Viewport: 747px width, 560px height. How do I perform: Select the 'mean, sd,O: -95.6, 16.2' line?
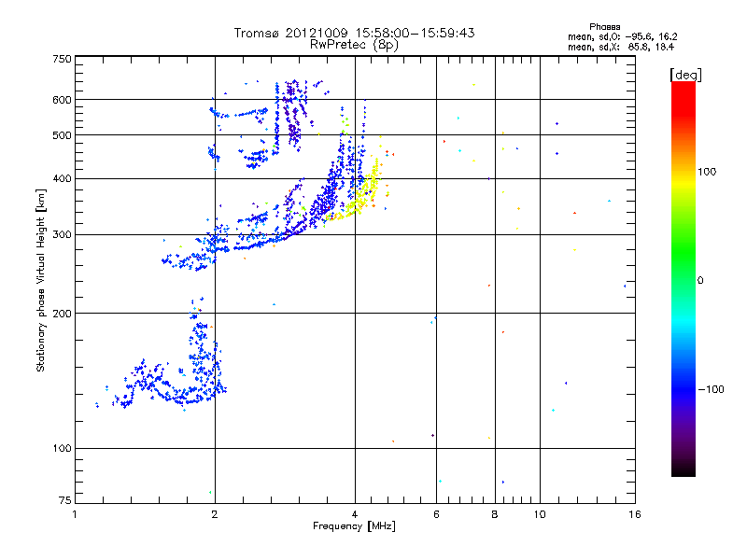click(x=622, y=36)
